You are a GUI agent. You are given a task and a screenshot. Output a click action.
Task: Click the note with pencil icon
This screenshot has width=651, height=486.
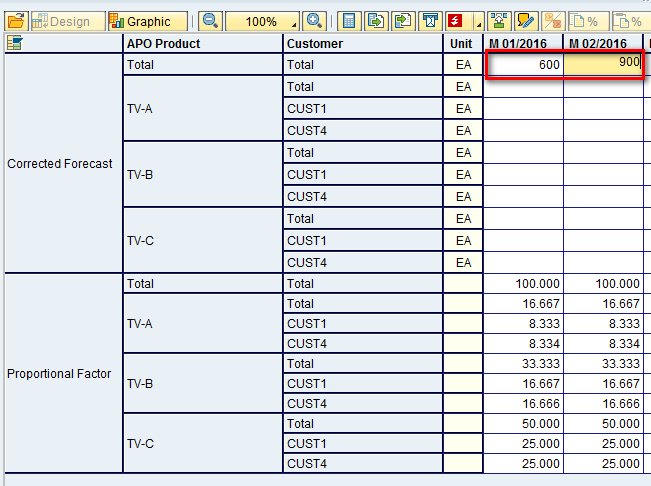pyautogui.click(x=525, y=21)
